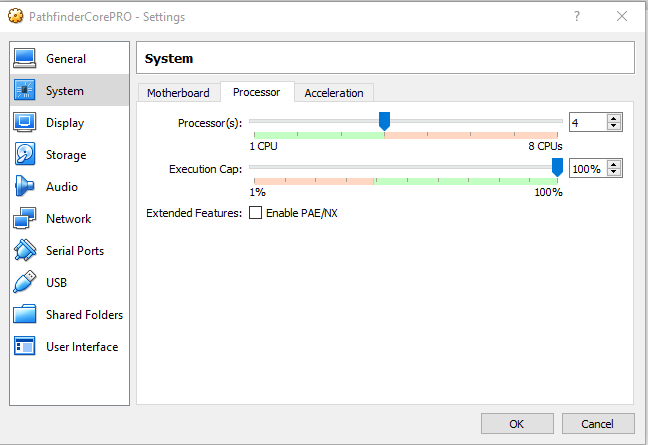Click the Processor(s) slider handle
Viewport: 648px width, 445px height.
click(384, 121)
